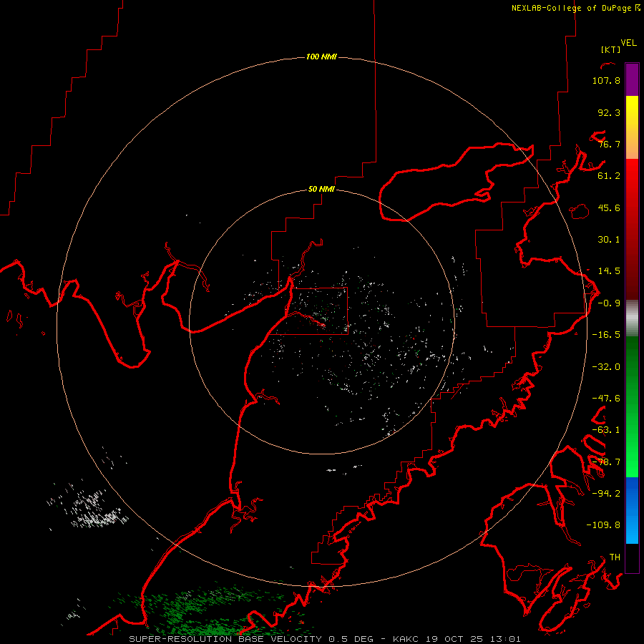This screenshot has height=644, width=644.
Task: Click the yellow-orange color bar segment
Action: coord(632,127)
